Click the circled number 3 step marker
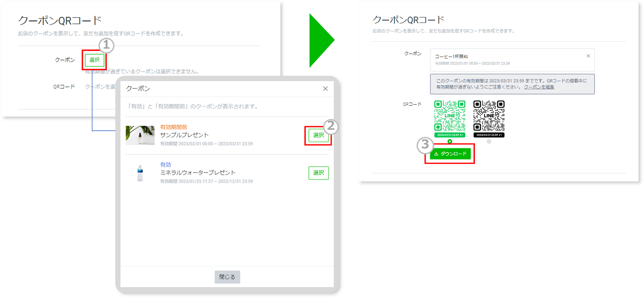Screen dimensions: 644x298 [x=426, y=144]
